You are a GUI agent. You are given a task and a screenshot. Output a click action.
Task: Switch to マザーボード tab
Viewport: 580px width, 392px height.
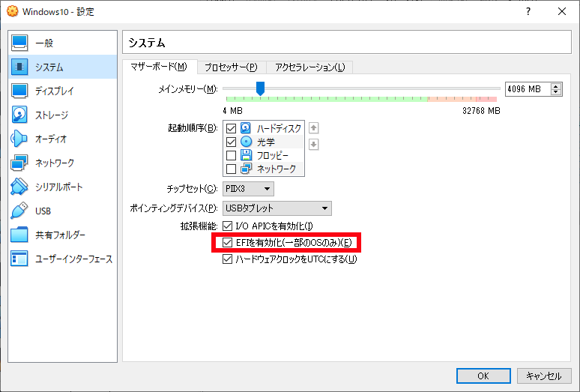159,67
